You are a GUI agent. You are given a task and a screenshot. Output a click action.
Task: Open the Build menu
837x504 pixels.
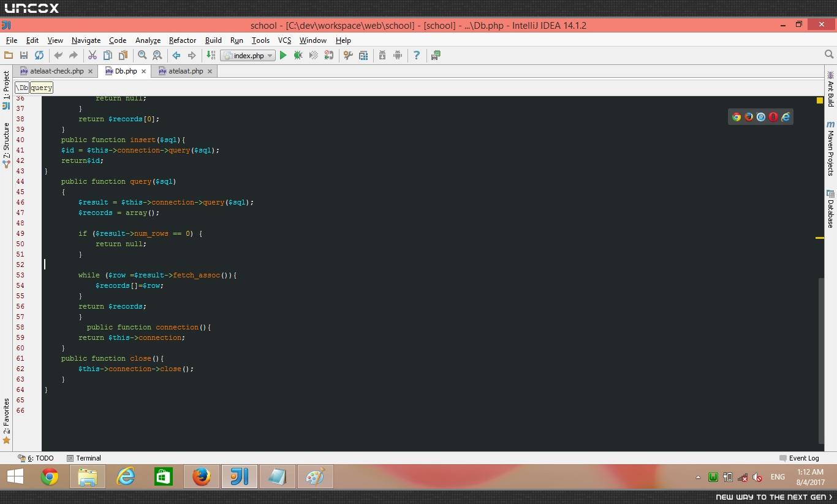213,40
